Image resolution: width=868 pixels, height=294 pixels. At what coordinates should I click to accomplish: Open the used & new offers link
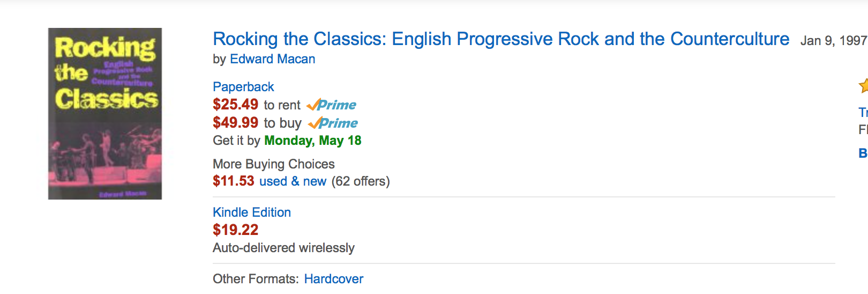(x=293, y=181)
